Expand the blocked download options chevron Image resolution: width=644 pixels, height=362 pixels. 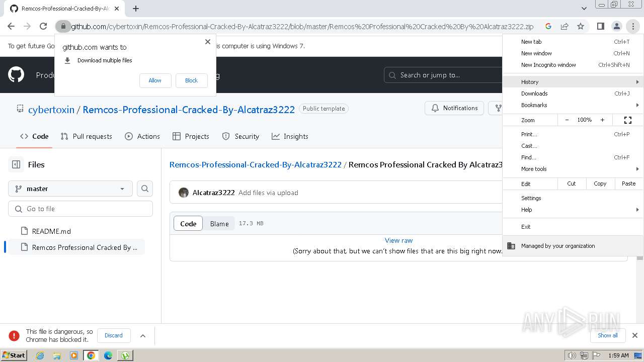tap(143, 336)
